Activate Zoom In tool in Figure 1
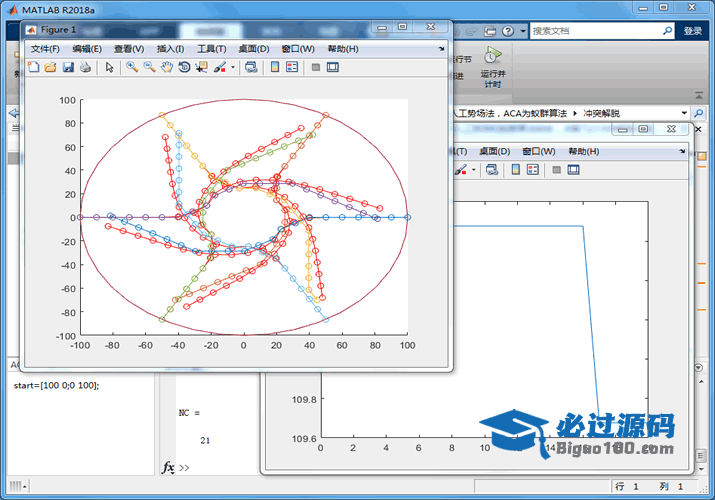715x500 pixels. point(132,67)
